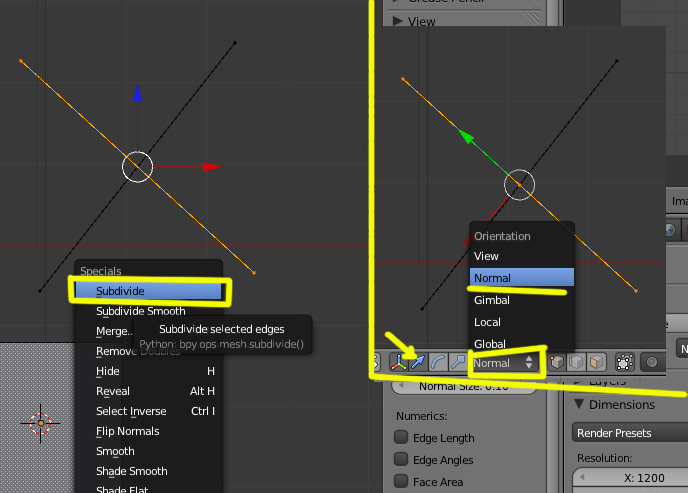Click the Normal Size value field
The height and width of the screenshot is (493, 688).
pos(464,386)
